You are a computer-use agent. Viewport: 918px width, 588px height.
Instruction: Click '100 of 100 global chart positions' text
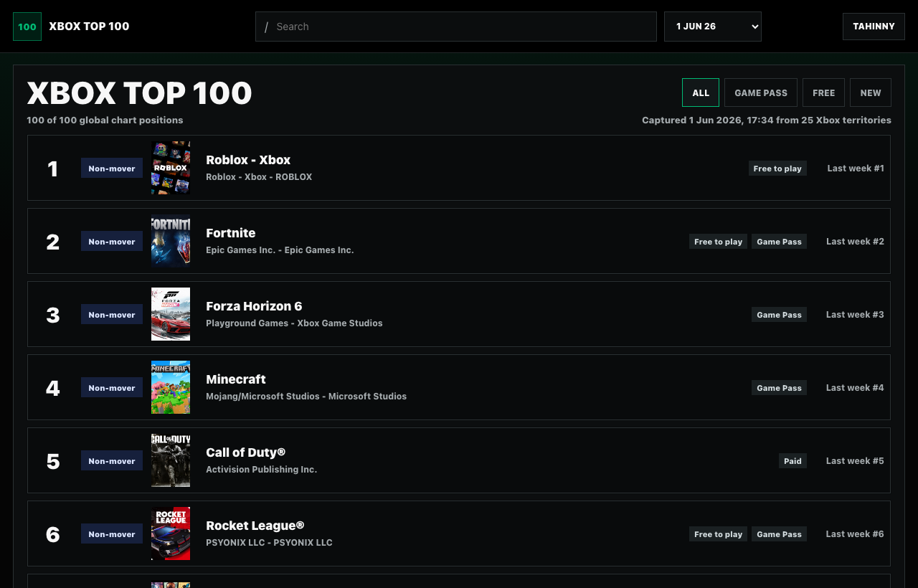point(105,120)
